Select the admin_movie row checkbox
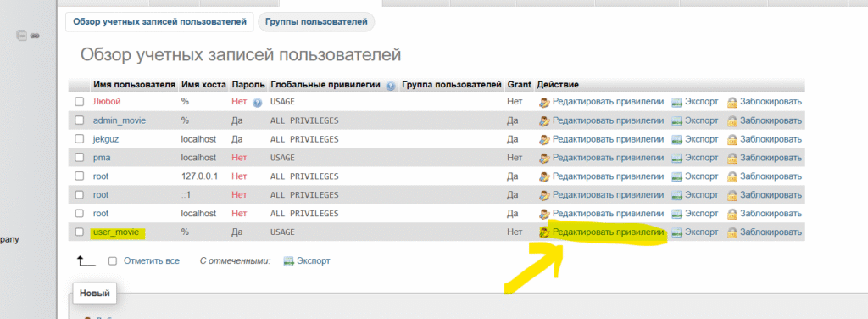This screenshot has height=319, width=868. [79, 120]
